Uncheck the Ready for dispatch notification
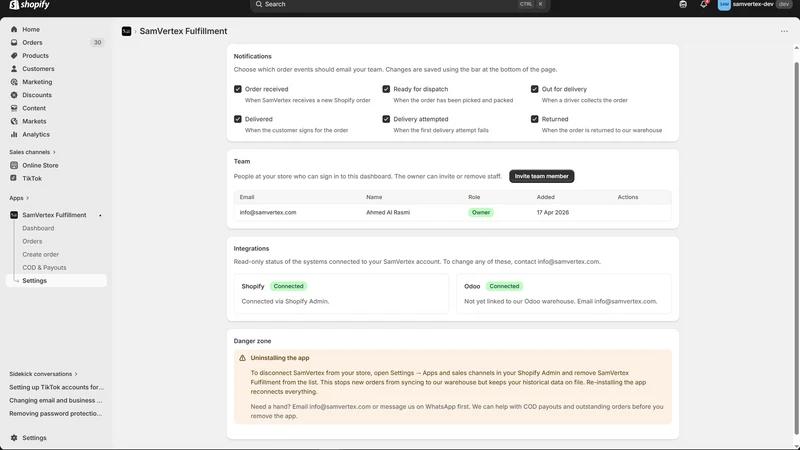The height and width of the screenshot is (450, 800). pyautogui.click(x=386, y=89)
